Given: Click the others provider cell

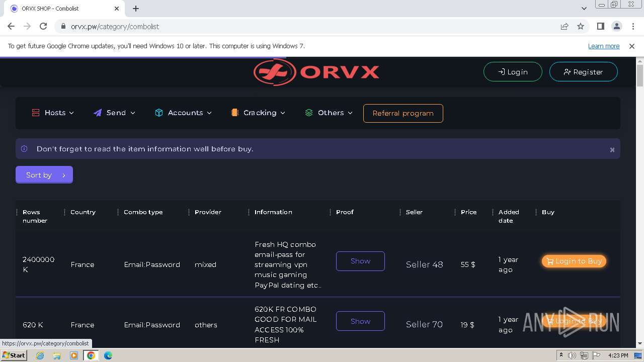Looking at the screenshot, I should pyautogui.click(x=206, y=325).
